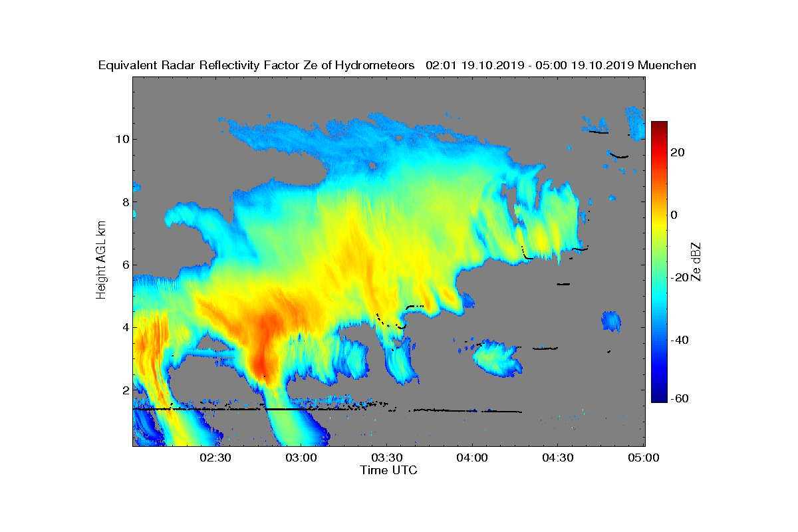This screenshot has height=532, width=798.
Task: Select the '04:00' time tick label
Action: point(472,458)
